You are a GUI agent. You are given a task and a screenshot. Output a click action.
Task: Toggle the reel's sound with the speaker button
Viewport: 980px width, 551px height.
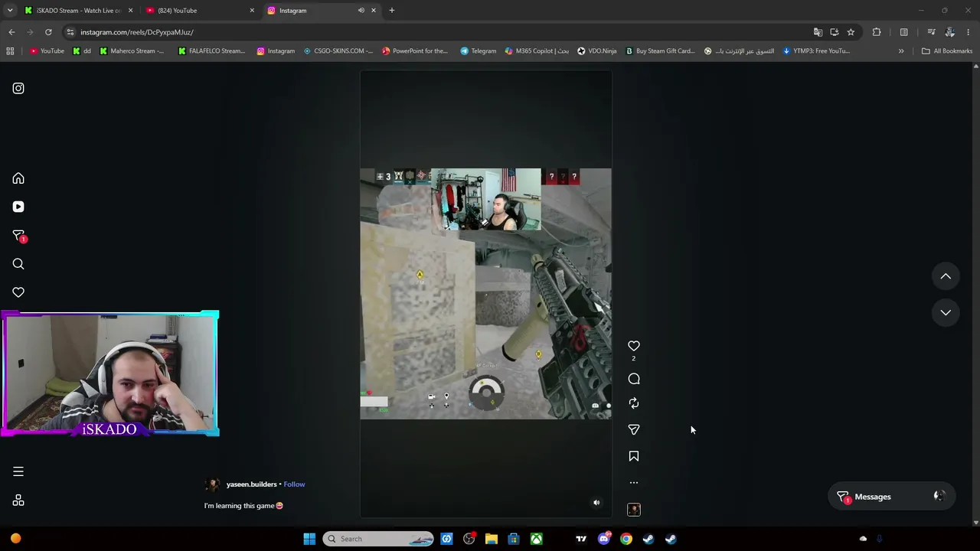596,503
